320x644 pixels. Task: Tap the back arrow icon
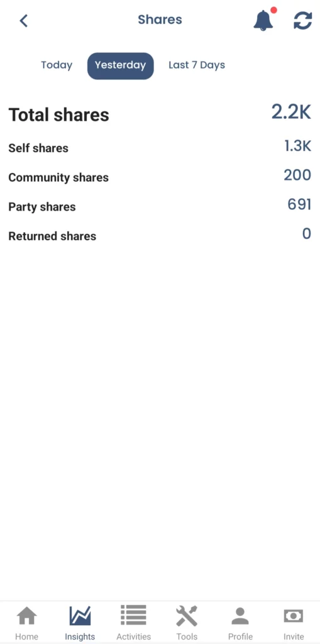(x=24, y=21)
